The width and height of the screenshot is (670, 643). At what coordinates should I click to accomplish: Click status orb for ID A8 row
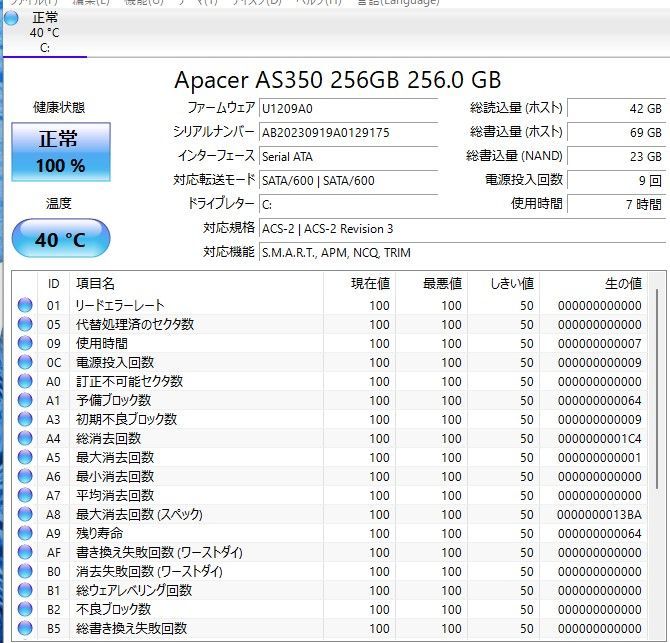[x=25, y=514]
